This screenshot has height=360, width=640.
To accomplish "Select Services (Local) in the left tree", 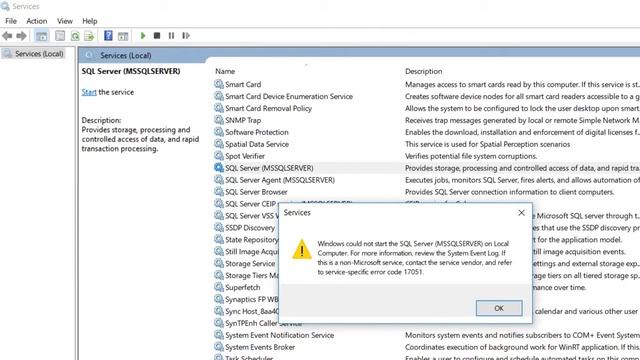I will tap(39, 53).
